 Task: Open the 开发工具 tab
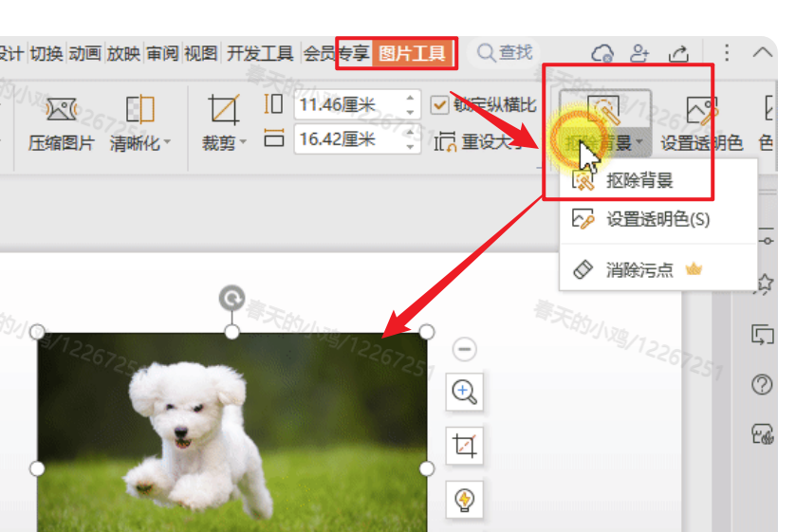(260, 53)
